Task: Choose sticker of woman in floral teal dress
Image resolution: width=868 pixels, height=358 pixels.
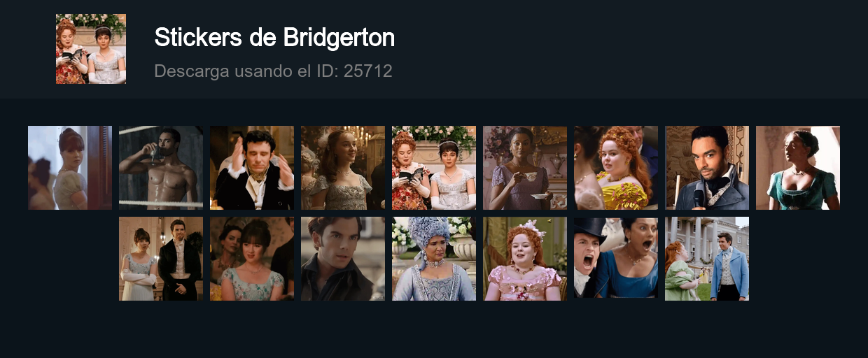Action: click(x=252, y=259)
